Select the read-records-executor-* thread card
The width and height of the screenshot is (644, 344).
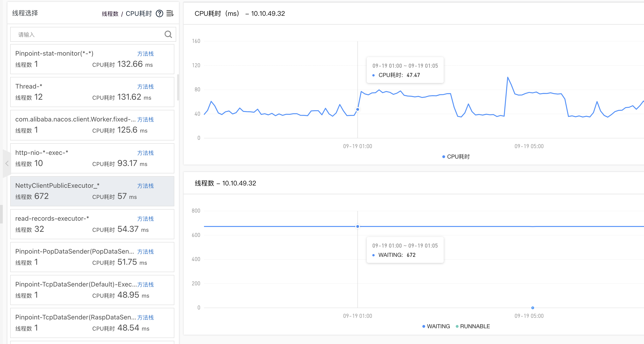[92, 224]
